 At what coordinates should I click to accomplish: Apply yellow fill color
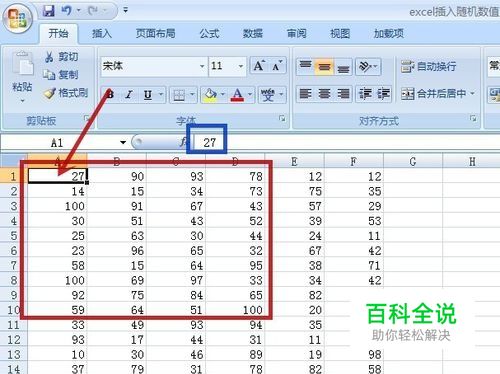pyautogui.click(x=210, y=95)
